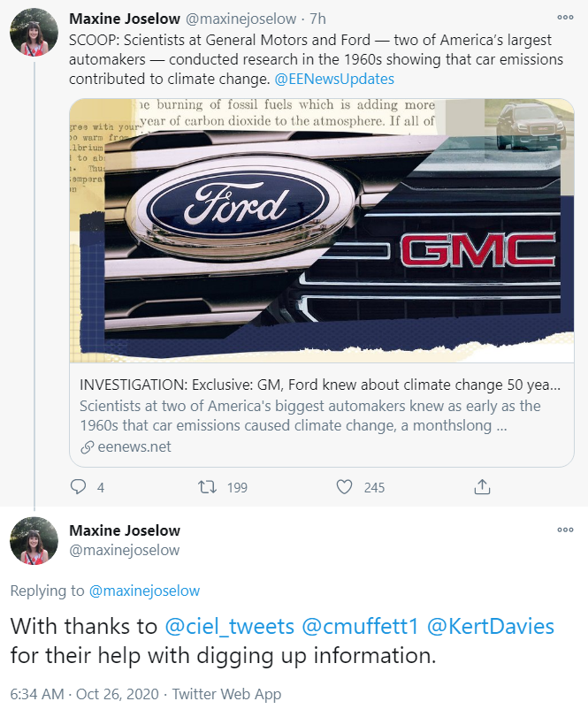Click the link icon beside eenews.net

(x=87, y=447)
